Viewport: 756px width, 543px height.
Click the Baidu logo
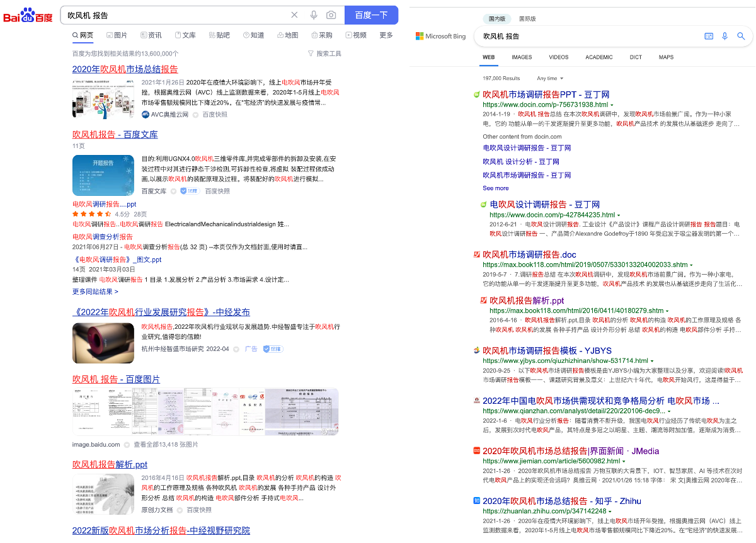[x=28, y=15]
